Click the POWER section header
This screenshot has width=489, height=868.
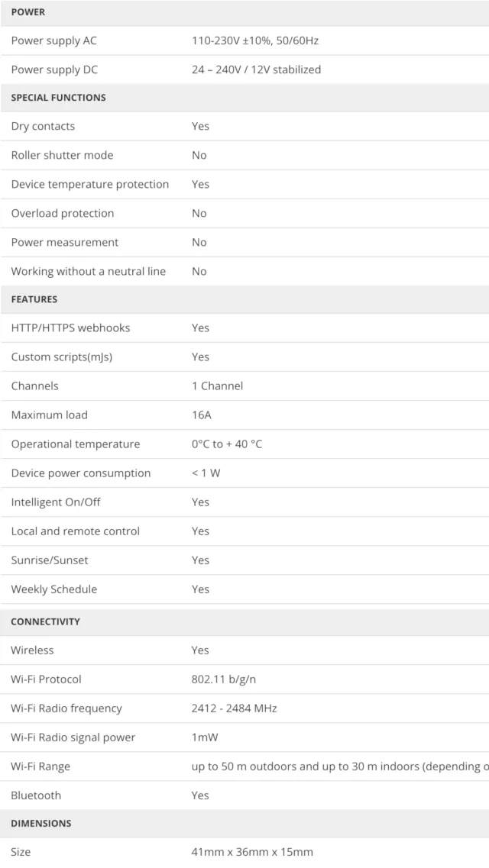[28, 12]
